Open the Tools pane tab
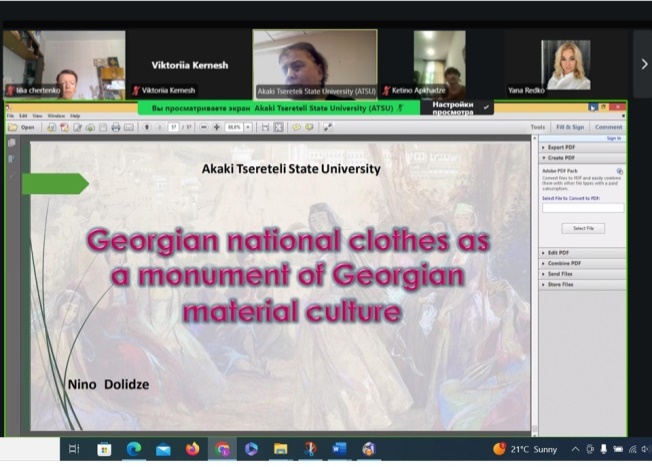 (x=538, y=127)
